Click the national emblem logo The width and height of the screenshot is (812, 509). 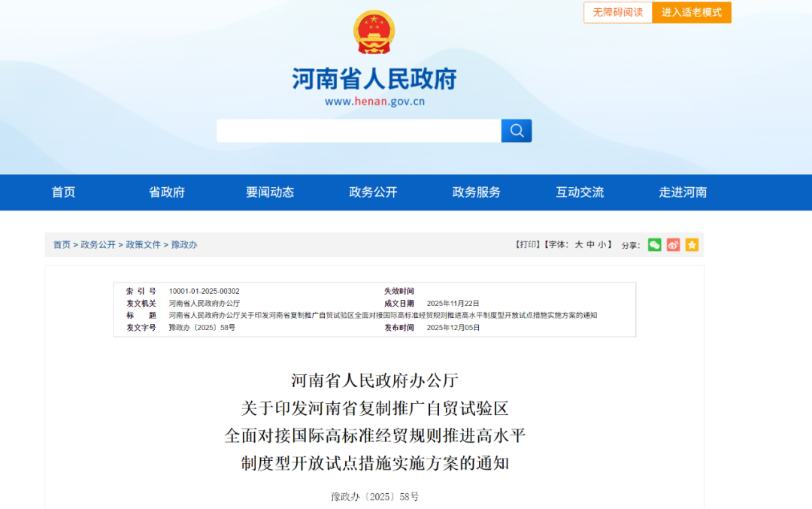click(374, 32)
